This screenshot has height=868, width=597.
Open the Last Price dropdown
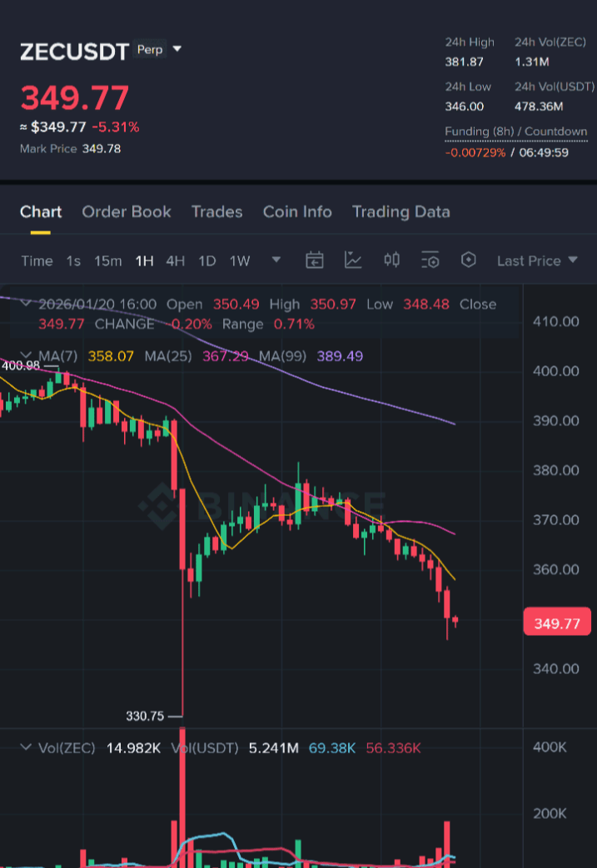(537, 260)
